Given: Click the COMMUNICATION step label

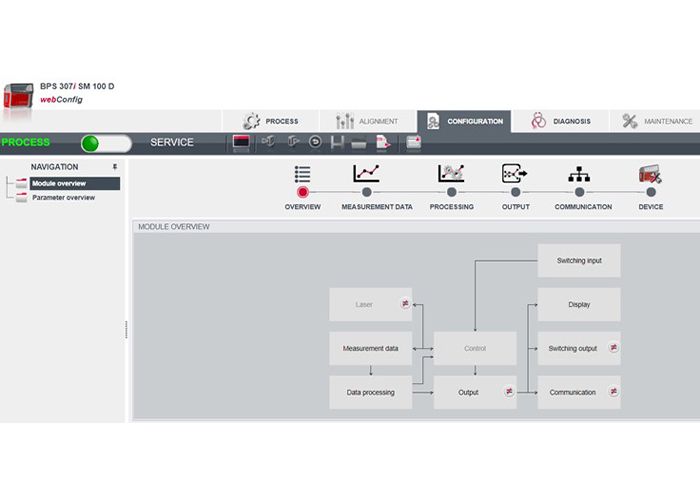Looking at the screenshot, I should [x=583, y=207].
